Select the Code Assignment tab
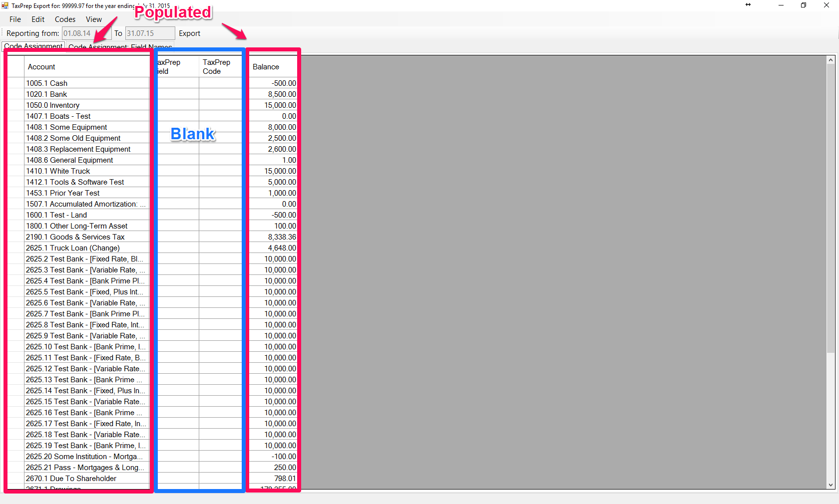The width and height of the screenshot is (839, 504). tap(33, 46)
